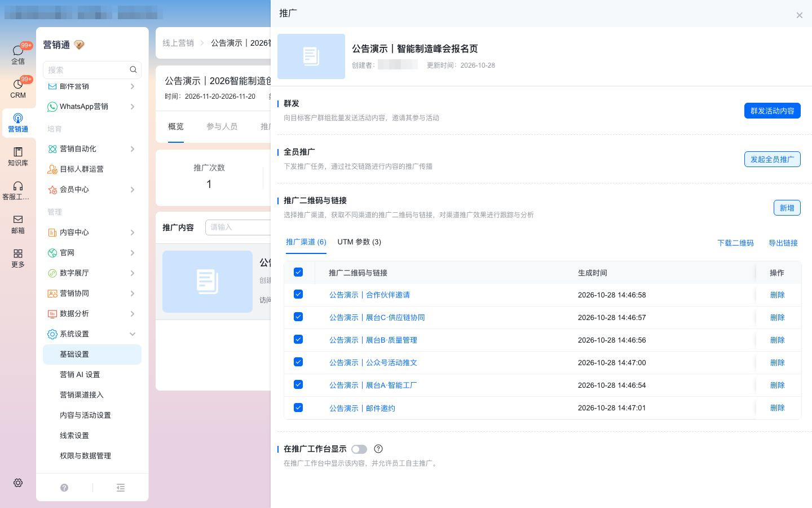The width and height of the screenshot is (812, 508).
Task: Toggle the select-all checkbox in table header
Action: coord(298,272)
